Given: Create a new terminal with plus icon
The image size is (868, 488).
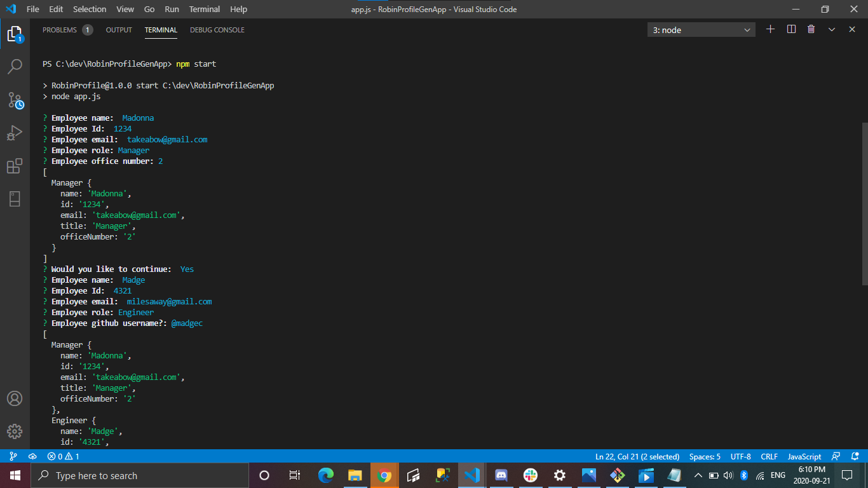Looking at the screenshot, I should tap(770, 29).
